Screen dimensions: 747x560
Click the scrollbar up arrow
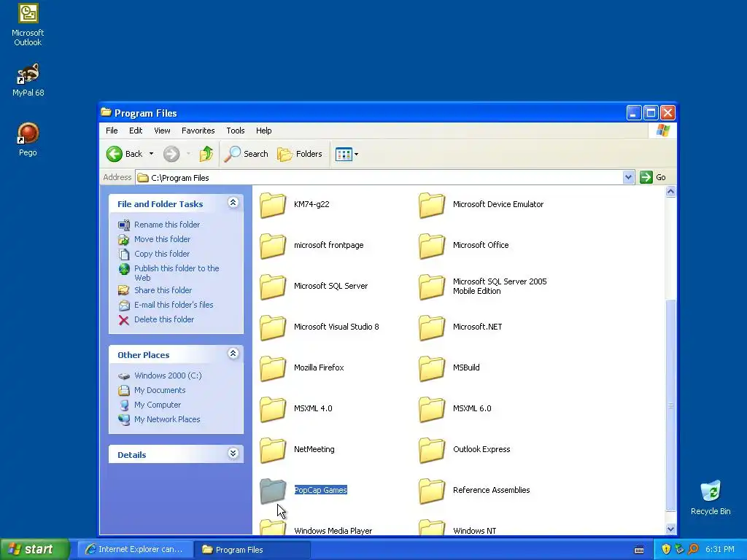pos(671,192)
